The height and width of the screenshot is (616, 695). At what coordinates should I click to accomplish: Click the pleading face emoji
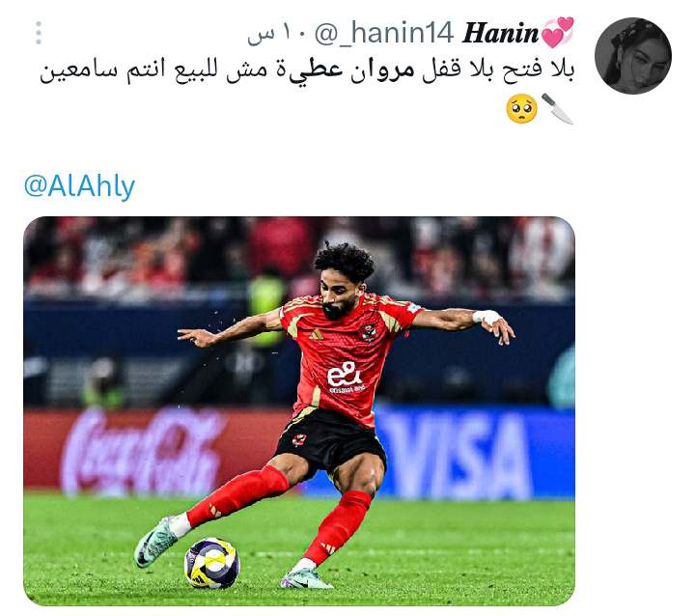[521, 109]
